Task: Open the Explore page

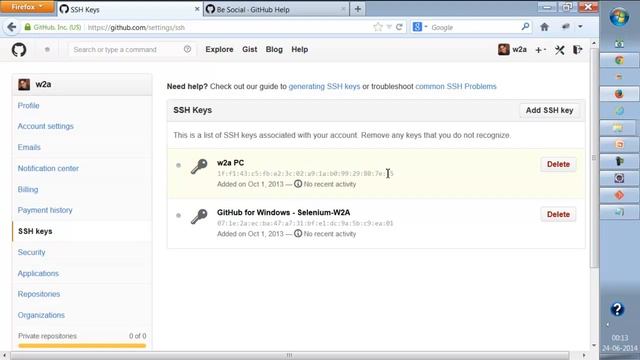Action: pos(219,49)
